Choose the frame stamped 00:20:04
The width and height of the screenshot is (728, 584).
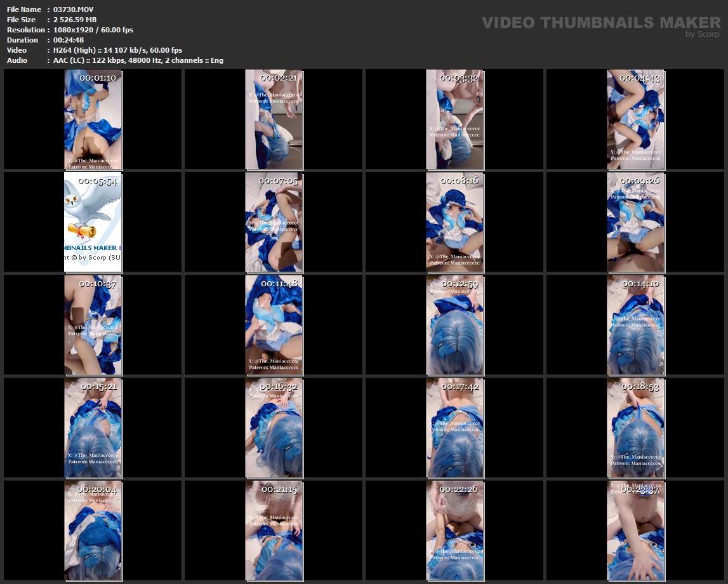click(x=93, y=531)
